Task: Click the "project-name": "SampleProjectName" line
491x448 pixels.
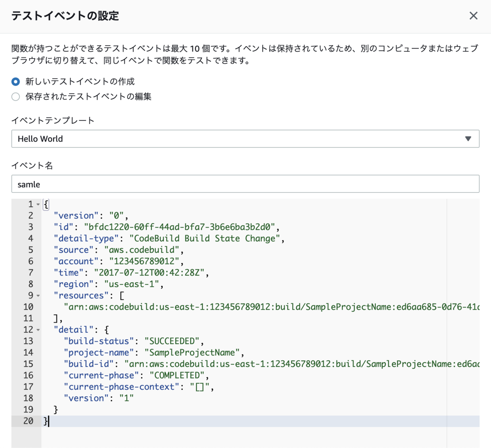Action: pos(154,353)
